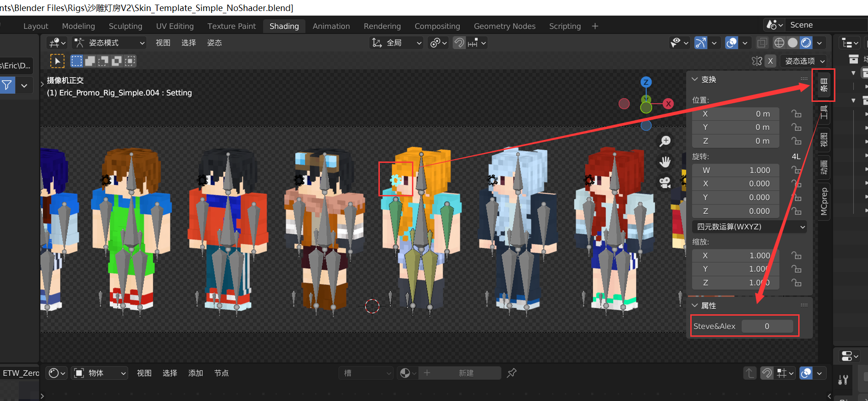The width and height of the screenshot is (868, 401).
Task: Open the pivot point menu
Action: [438, 43]
